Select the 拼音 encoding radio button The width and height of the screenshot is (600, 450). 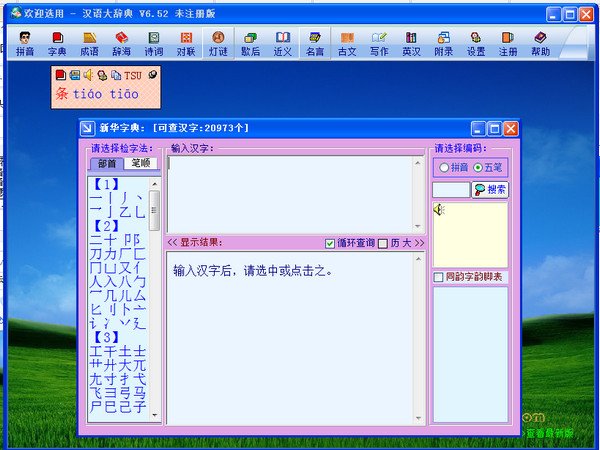444,167
